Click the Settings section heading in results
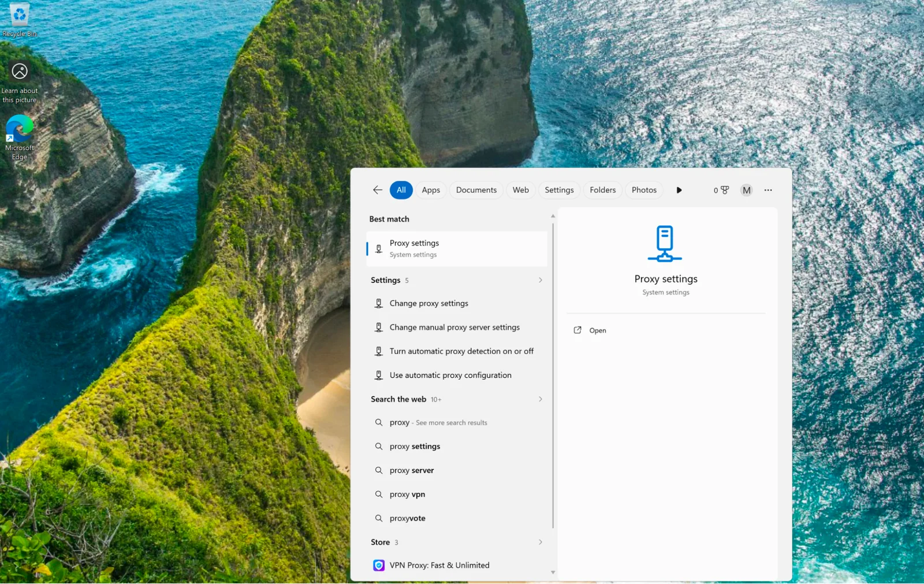The image size is (924, 584). 385,280
